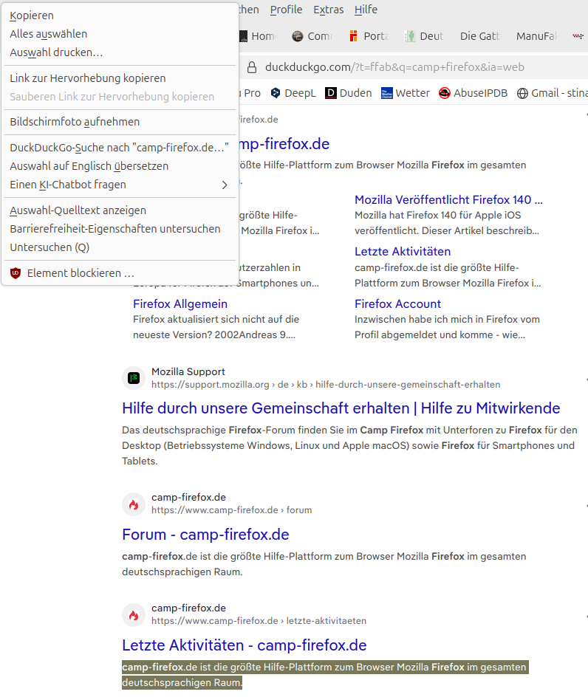Open the Extras menu
This screenshot has height=700, width=588.
(x=328, y=10)
